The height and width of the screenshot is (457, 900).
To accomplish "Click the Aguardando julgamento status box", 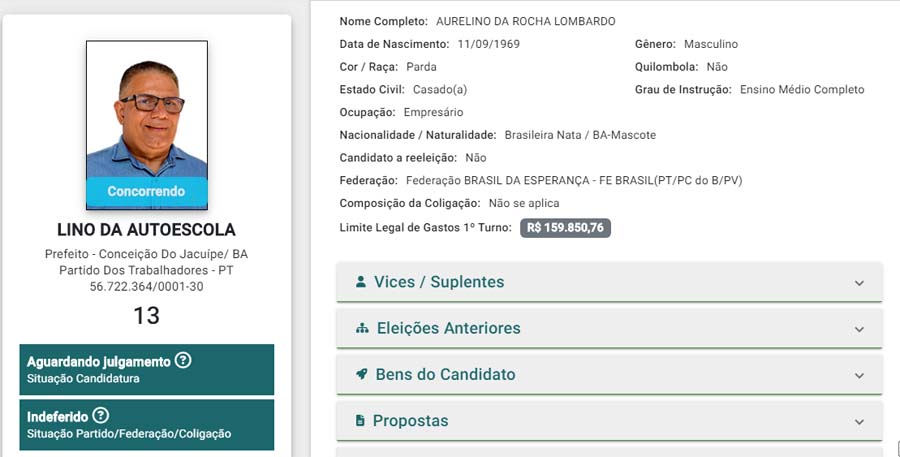I will (x=146, y=369).
